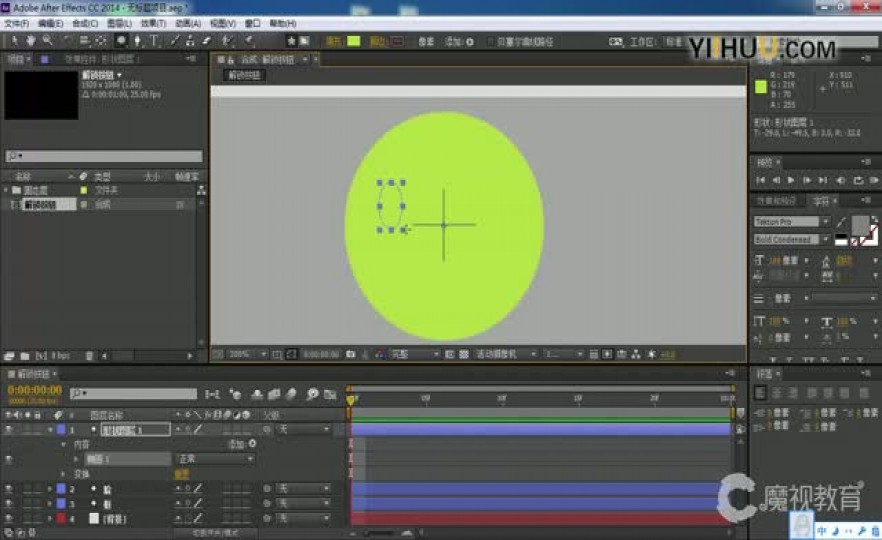Select the Puppet Pin tool
The height and width of the screenshot is (540, 882).
coord(248,40)
